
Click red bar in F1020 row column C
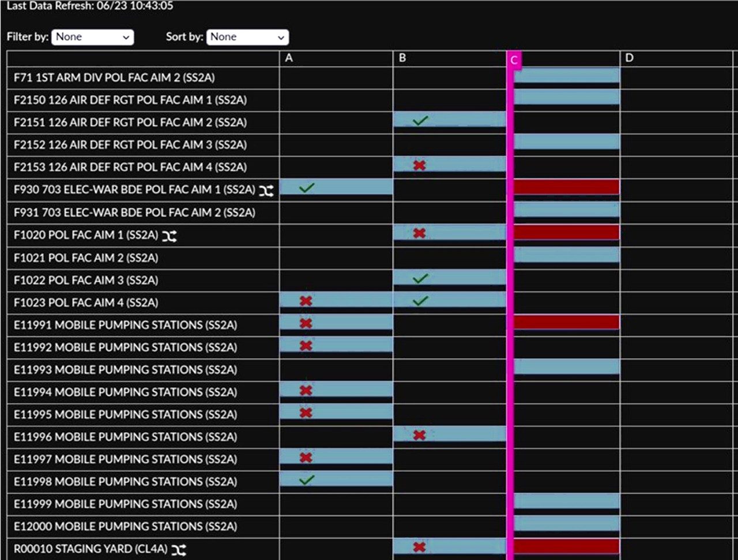(x=566, y=232)
